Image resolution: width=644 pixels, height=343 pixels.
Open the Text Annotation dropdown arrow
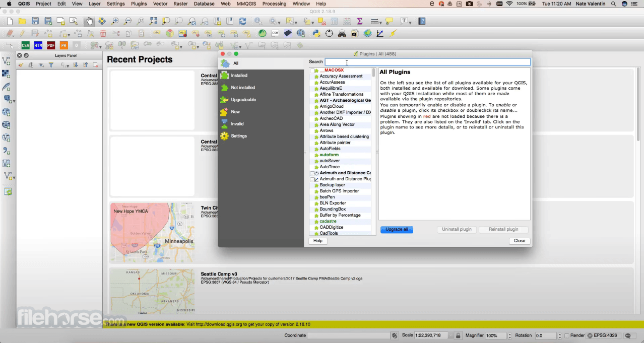(x=411, y=22)
